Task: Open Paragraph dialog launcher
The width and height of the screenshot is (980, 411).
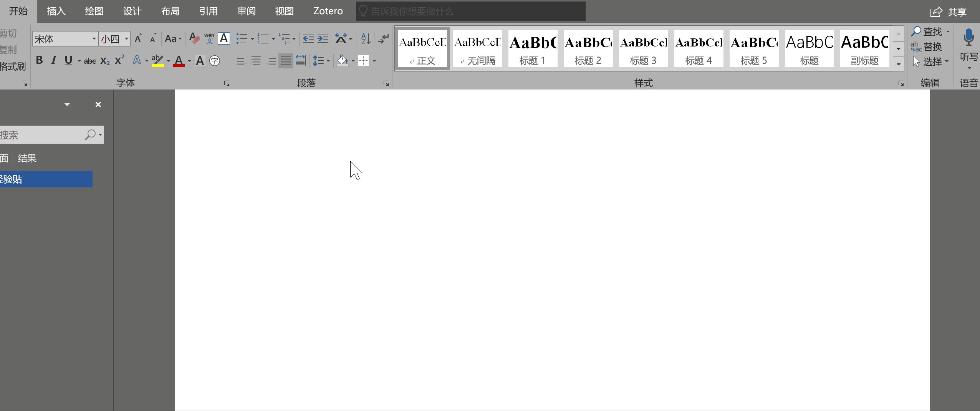Action: 386,83
